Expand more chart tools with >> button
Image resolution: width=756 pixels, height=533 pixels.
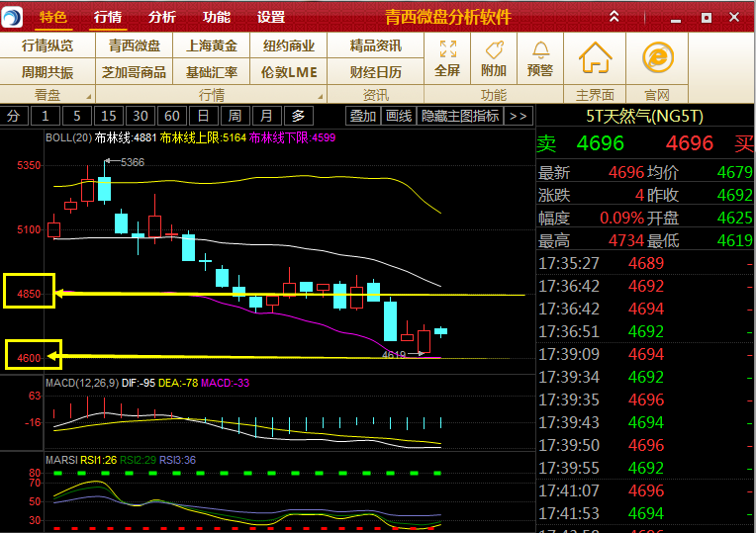click(x=519, y=116)
